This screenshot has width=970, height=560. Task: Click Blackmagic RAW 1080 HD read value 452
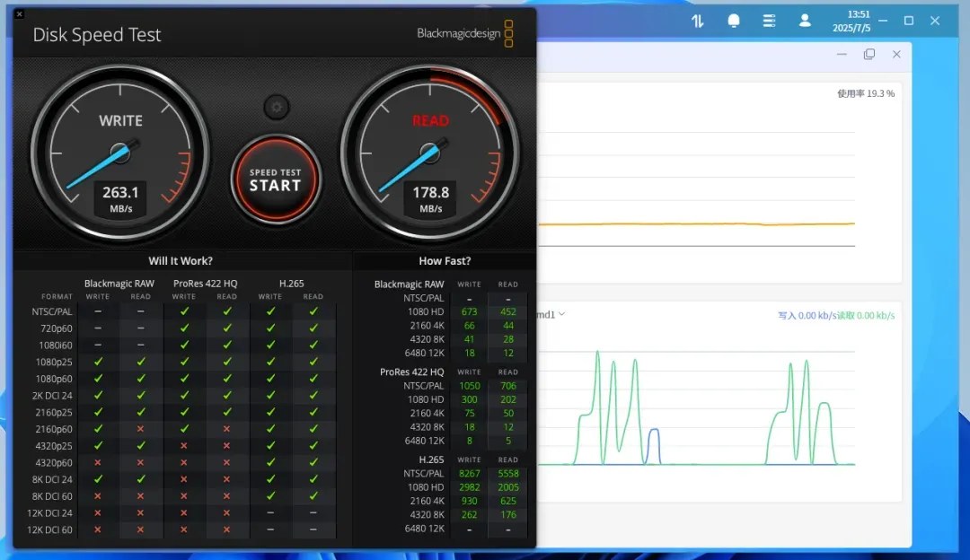pyautogui.click(x=507, y=312)
